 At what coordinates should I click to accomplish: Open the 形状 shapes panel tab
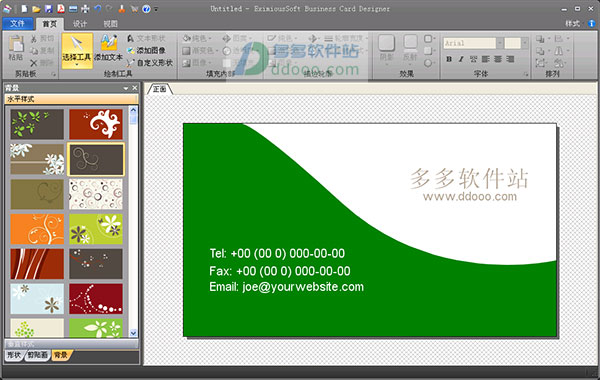pyautogui.click(x=14, y=356)
